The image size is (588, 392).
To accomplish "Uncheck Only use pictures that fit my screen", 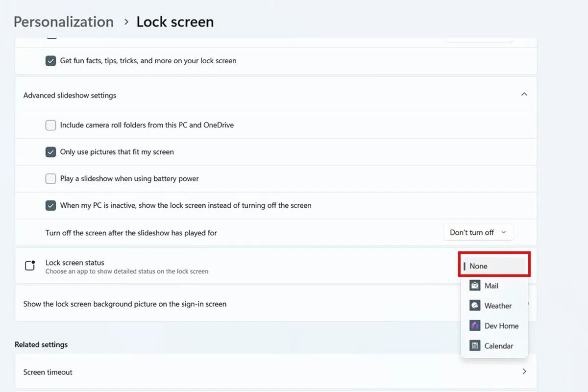I will (50, 152).
